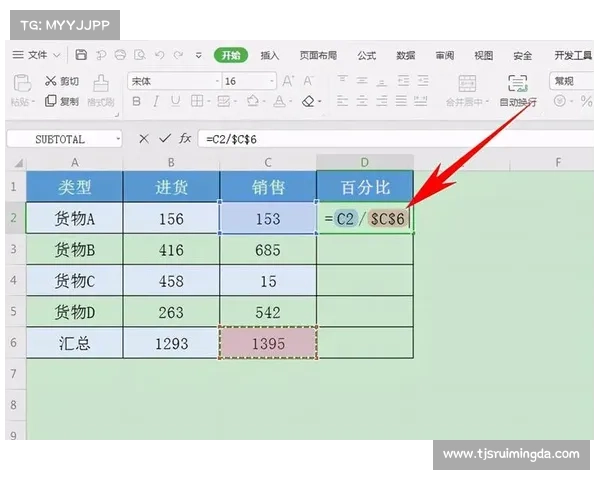
Task: Expand the quick access customize arrow
Action: (x=199, y=56)
